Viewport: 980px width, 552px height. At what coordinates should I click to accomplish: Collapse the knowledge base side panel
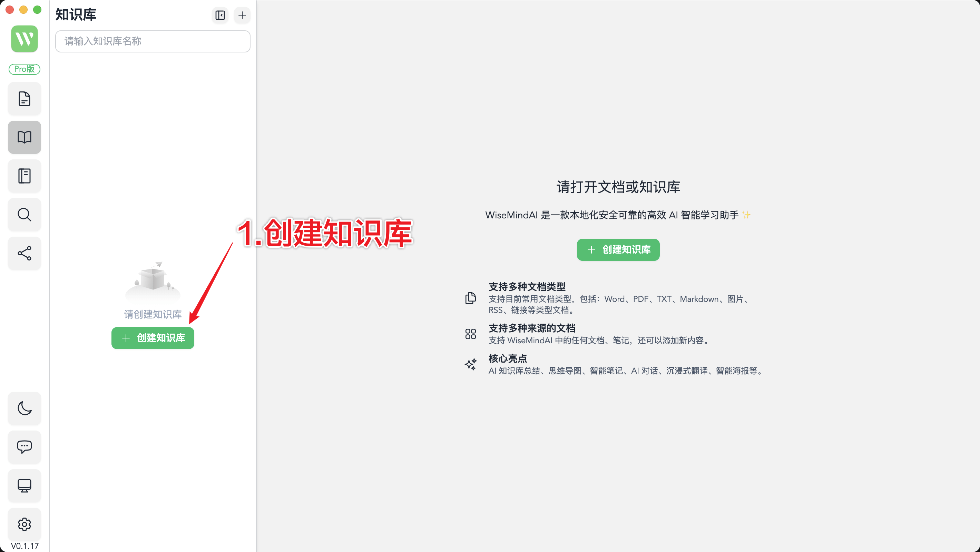pyautogui.click(x=220, y=15)
